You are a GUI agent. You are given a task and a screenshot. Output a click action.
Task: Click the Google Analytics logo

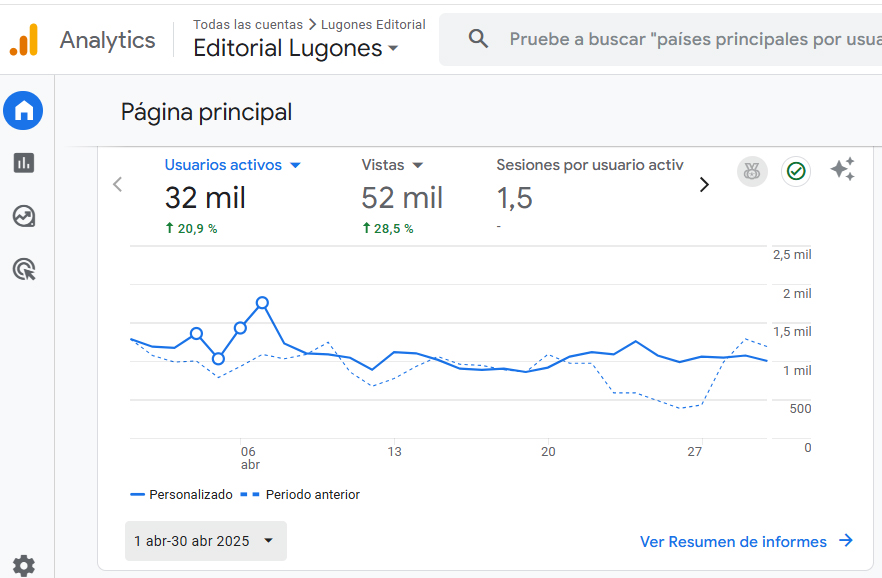point(24,40)
